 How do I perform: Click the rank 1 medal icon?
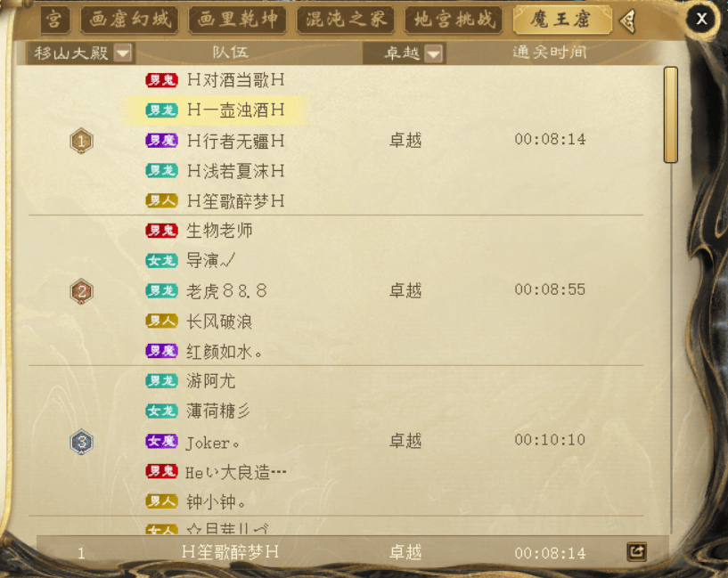[81, 141]
